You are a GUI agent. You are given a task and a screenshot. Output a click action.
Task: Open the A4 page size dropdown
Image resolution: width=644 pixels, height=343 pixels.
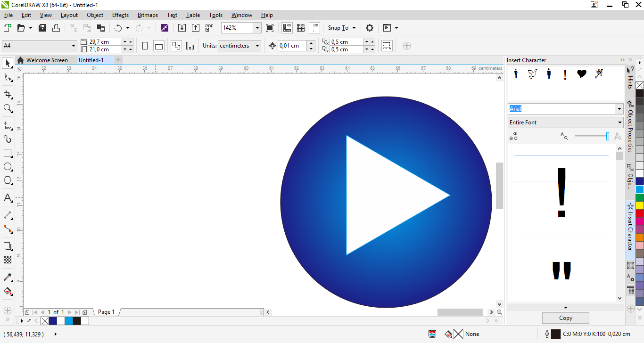74,46
